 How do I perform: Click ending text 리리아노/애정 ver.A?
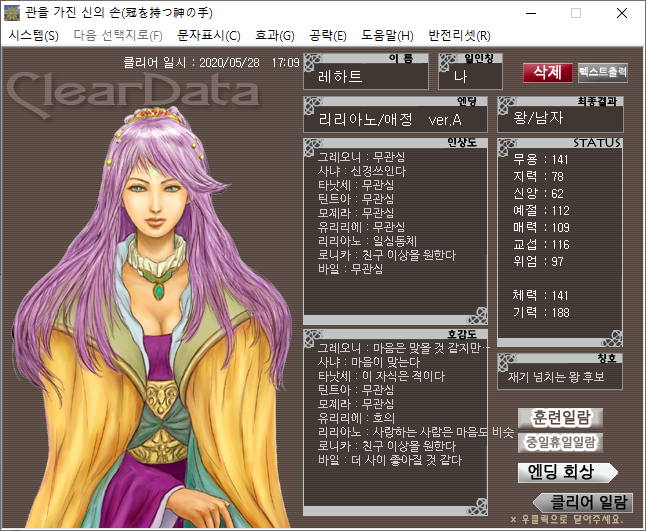click(390, 120)
